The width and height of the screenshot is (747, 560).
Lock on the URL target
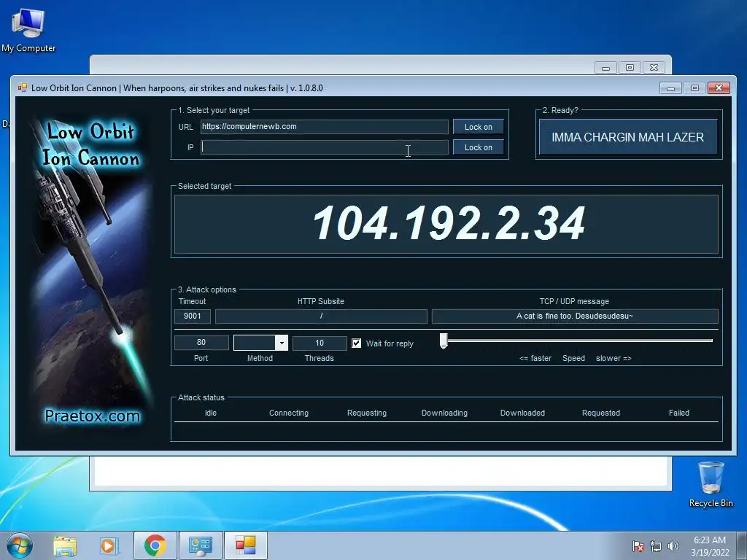(479, 127)
